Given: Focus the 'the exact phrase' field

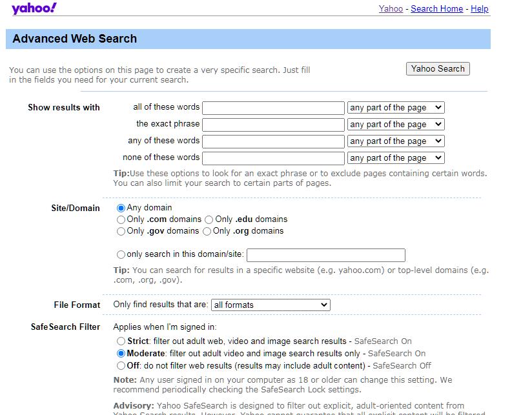Looking at the screenshot, I should [274, 125].
